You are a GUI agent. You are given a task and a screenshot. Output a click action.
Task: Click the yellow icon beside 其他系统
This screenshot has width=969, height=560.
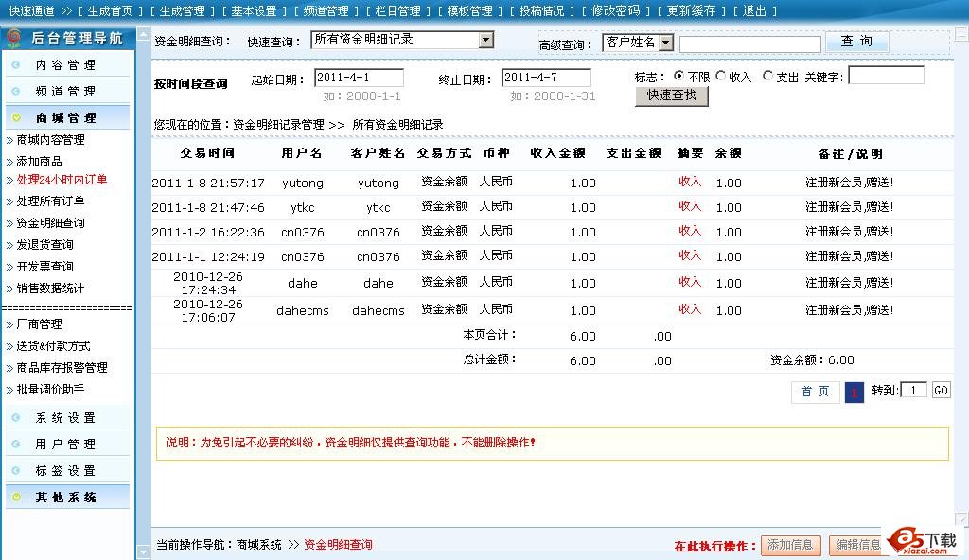coord(16,498)
